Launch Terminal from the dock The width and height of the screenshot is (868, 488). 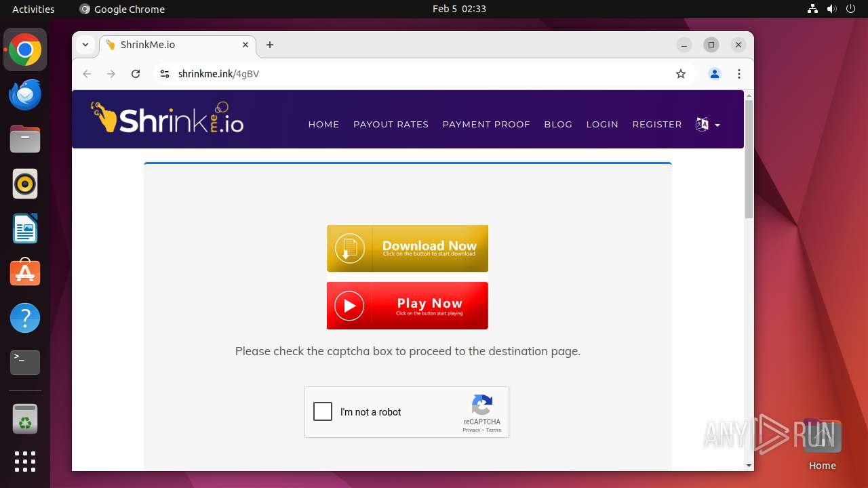(x=25, y=363)
